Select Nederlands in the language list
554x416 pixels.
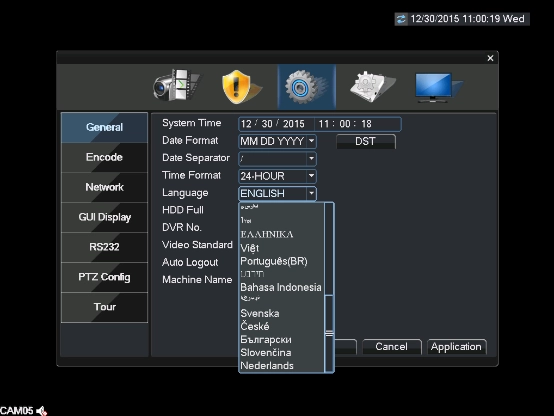[x=267, y=365]
